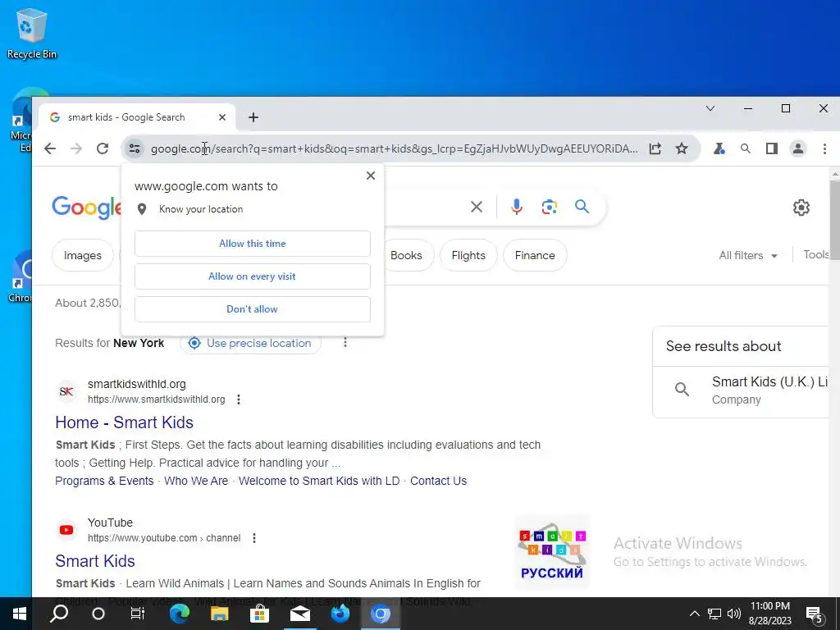Open site information icon in address bar

point(134,148)
